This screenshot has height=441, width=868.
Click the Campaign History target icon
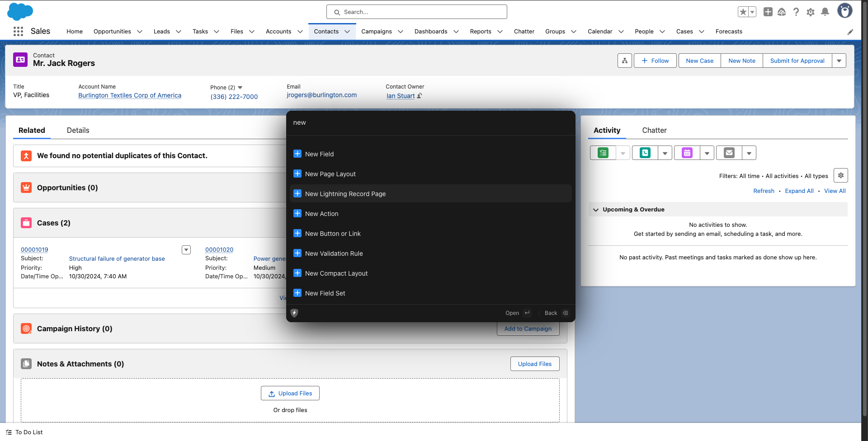(26, 328)
